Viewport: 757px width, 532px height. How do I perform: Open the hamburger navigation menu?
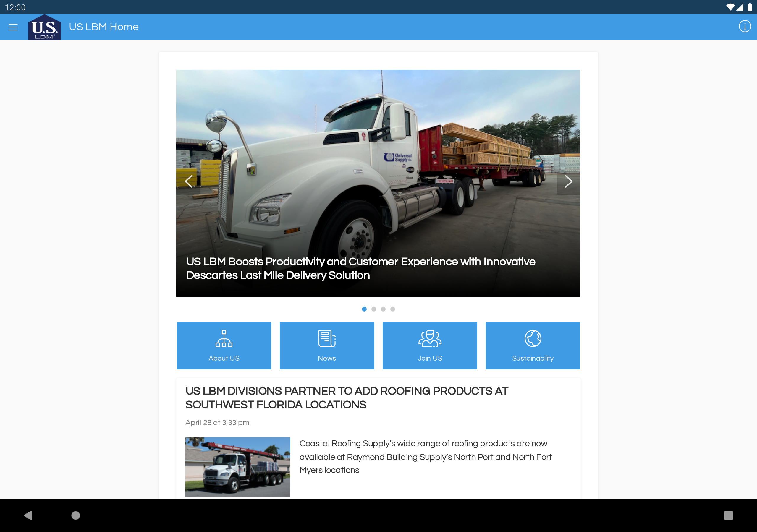(x=13, y=27)
